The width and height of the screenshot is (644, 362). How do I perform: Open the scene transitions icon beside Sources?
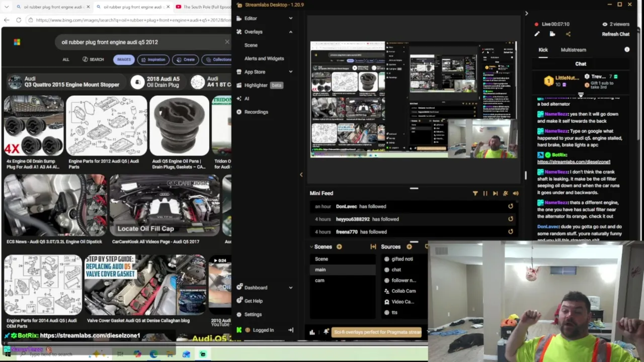pos(373,247)
